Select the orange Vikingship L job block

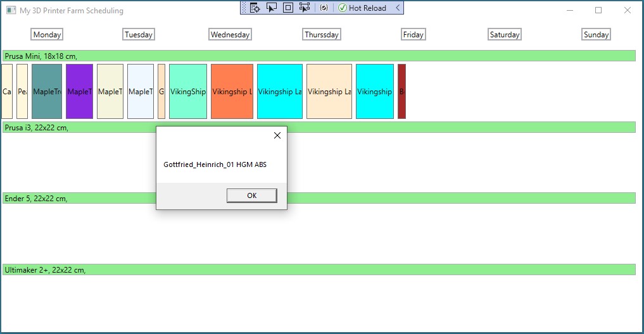point(232,92)
